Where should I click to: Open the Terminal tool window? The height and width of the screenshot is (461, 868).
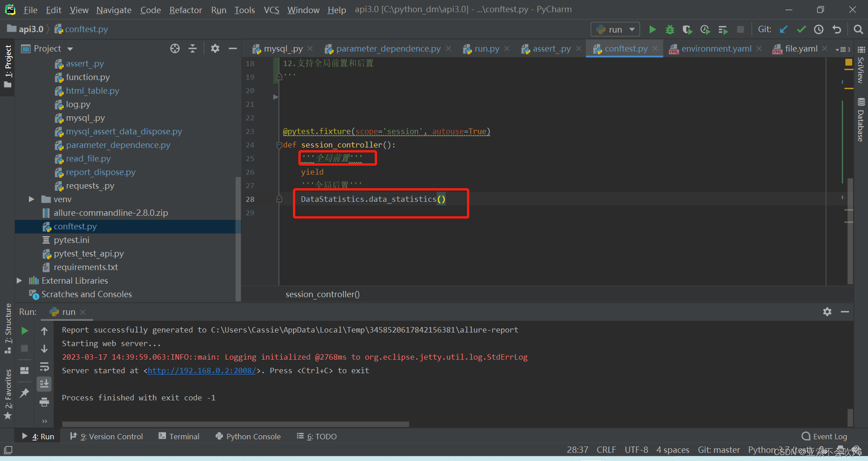179,437
